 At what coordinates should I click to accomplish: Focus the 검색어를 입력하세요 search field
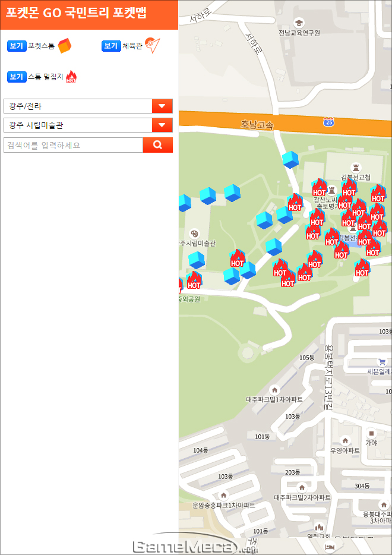[73, 145]
